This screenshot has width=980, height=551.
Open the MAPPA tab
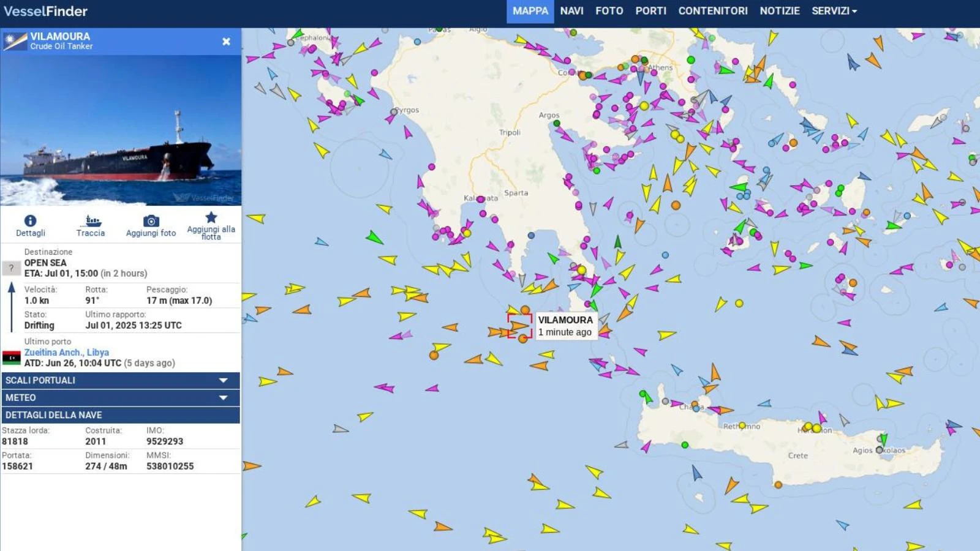(530, 11)
